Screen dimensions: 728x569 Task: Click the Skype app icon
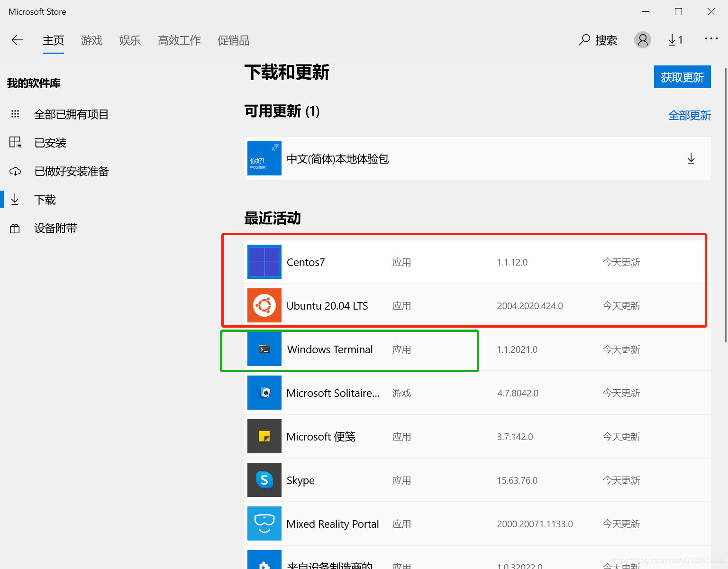click(264, 480)
